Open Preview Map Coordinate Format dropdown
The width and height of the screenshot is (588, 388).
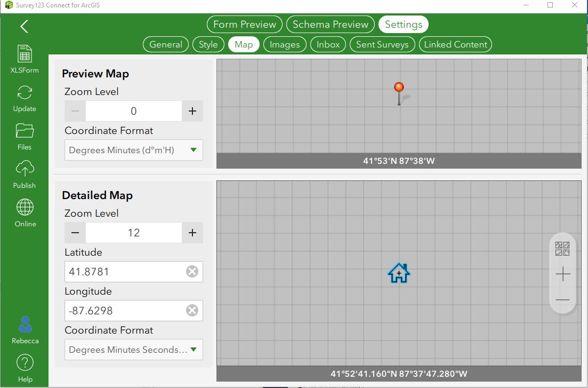pyautogui.click(x=134, y=150)
